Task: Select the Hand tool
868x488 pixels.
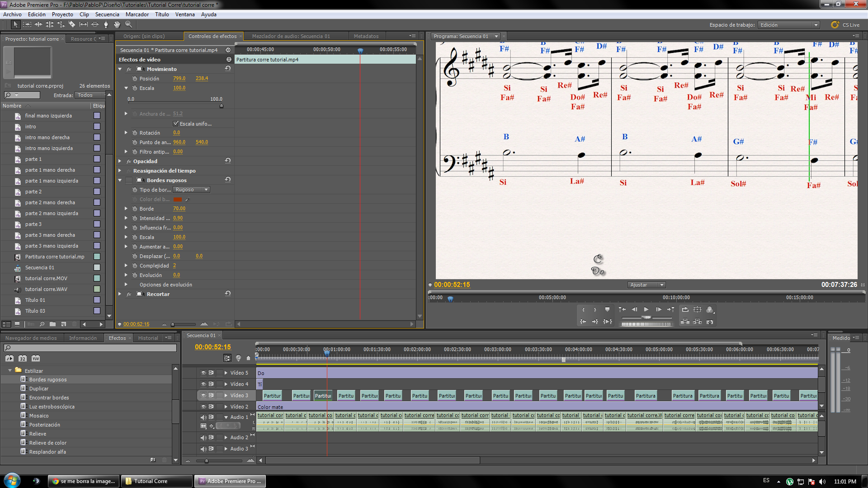Action: click(x=117, y=24)
